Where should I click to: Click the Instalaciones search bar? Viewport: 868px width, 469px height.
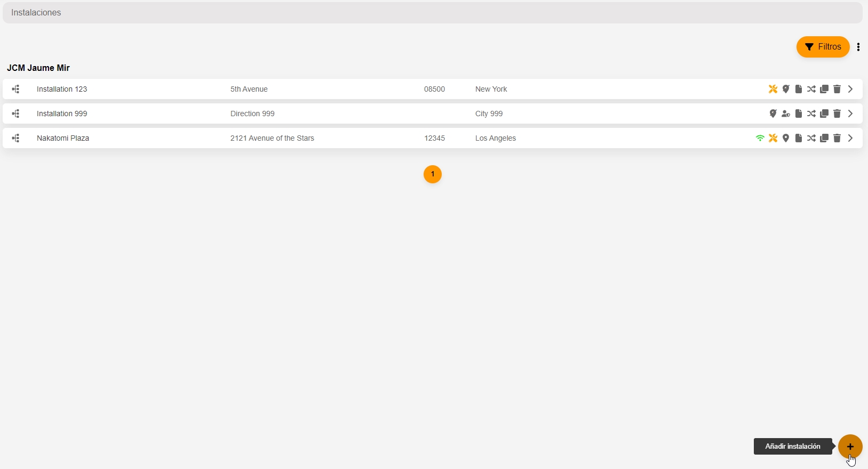(433, 13)
